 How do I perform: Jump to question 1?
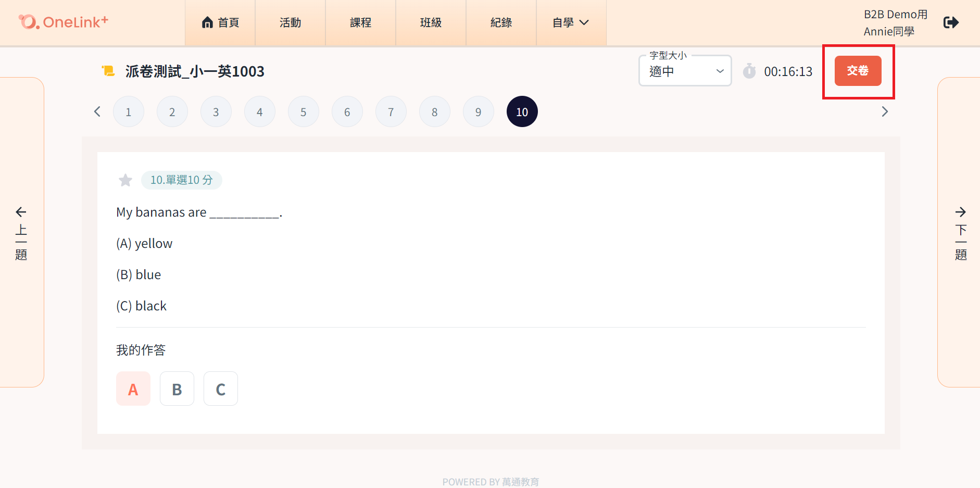click(x=129, y=111)
